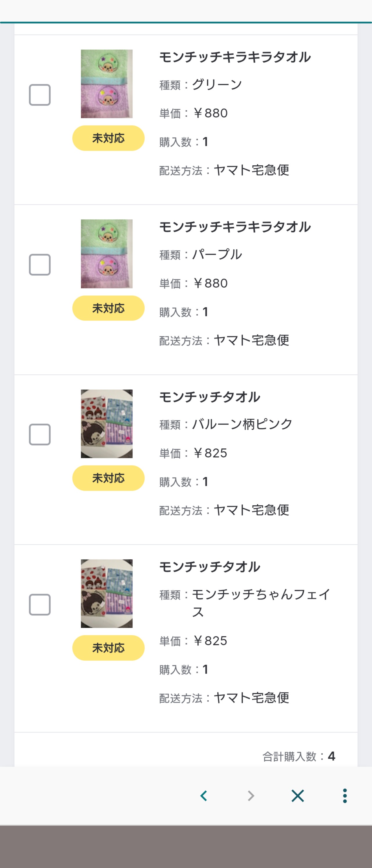Open the three-dot more options menu
The height and width of the screenshot is (868, 372).
point(345,796)
